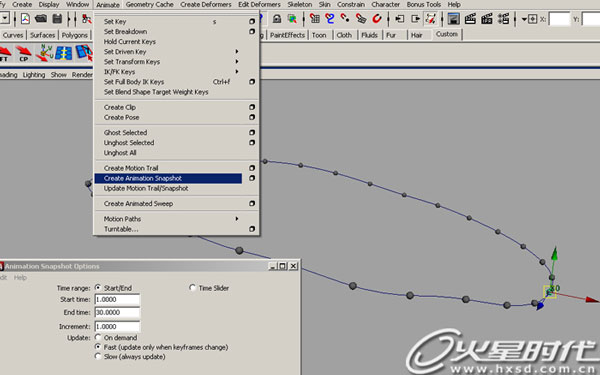Click the render current frame clapperboard icon
Screen dimensions: 600x375
[x=470, y=18]
